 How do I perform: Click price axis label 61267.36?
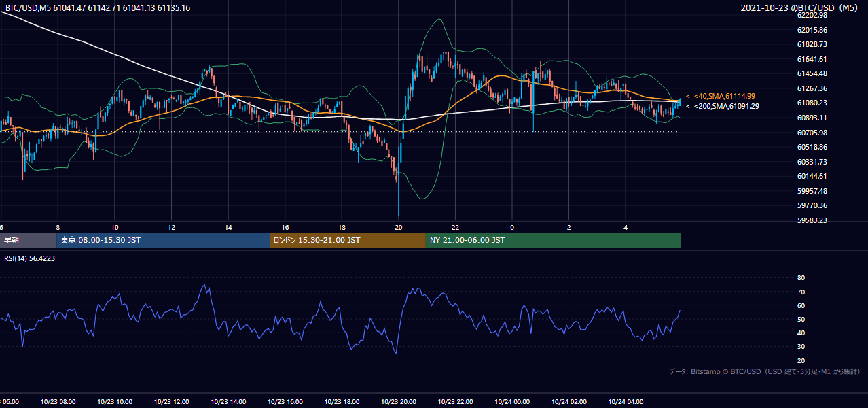[x=812, y=88]
